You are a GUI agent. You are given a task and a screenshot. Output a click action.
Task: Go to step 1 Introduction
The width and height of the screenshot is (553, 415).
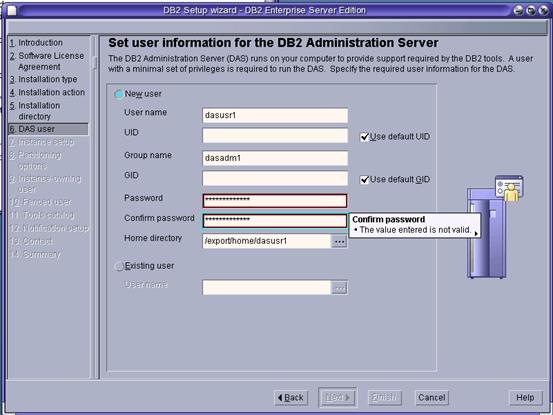click(x=36, y=43)
